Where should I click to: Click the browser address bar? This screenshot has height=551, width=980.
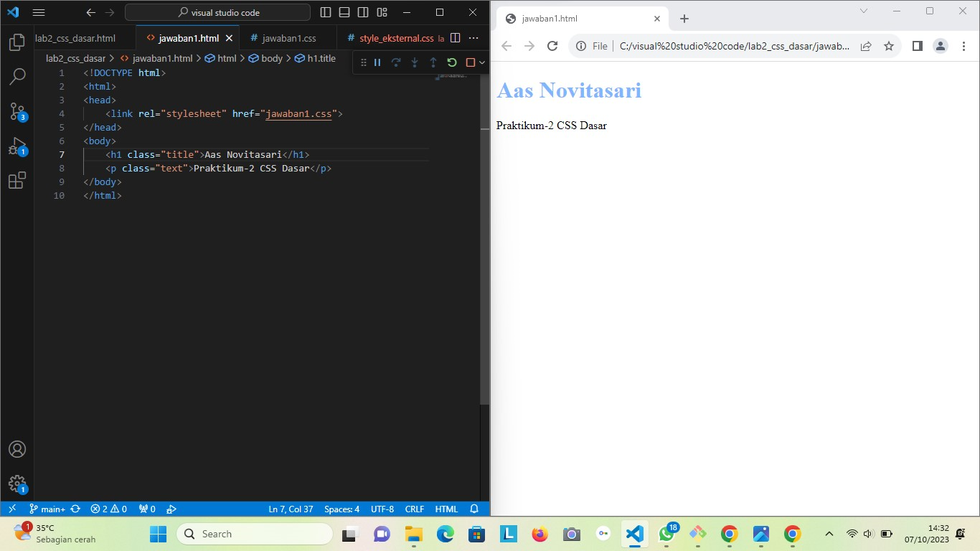717,45
